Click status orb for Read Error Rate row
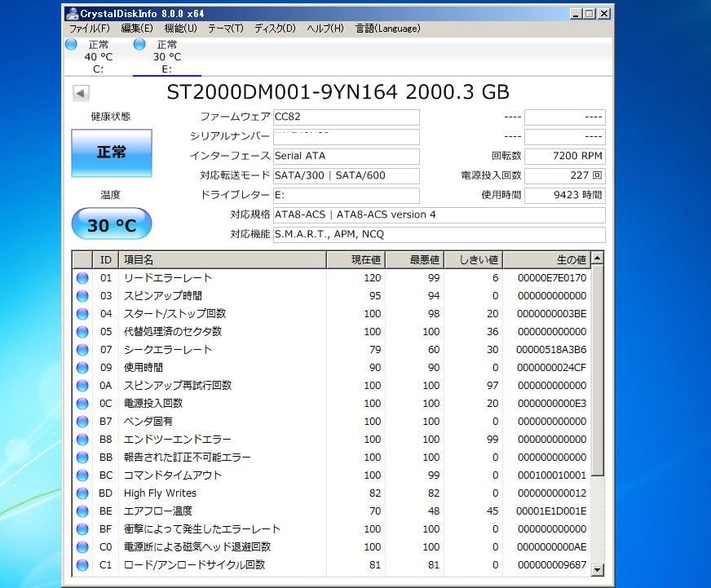The image size is (711, 588). 82,278
